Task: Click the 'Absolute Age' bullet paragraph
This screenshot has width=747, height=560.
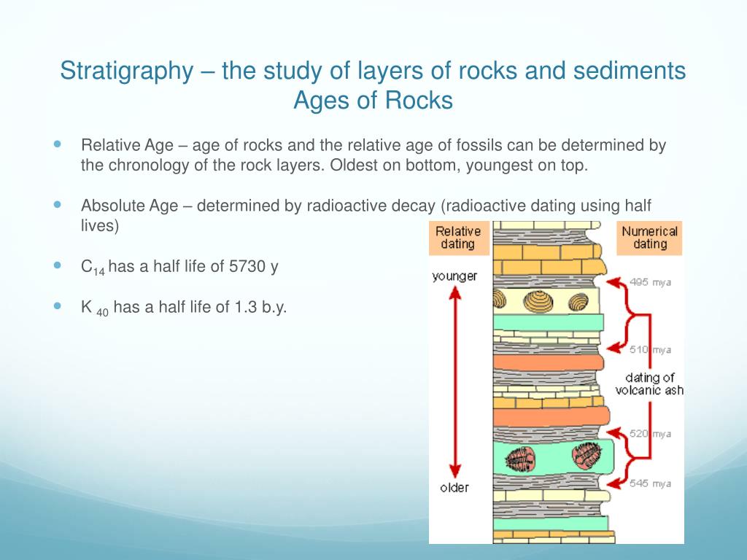Action: tap(365, 215)
